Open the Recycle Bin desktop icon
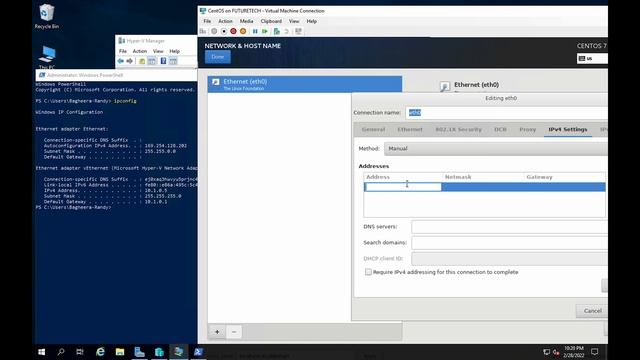This screenshot has height=360, width=640. 47,17
